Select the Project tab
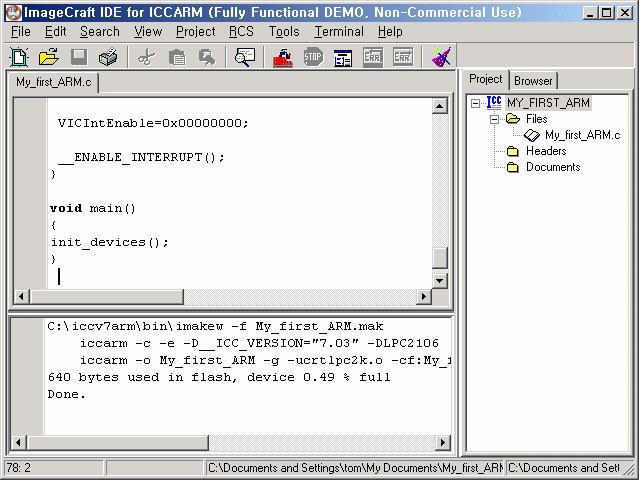This screenshot has height=480, width=639. [485, 79]
